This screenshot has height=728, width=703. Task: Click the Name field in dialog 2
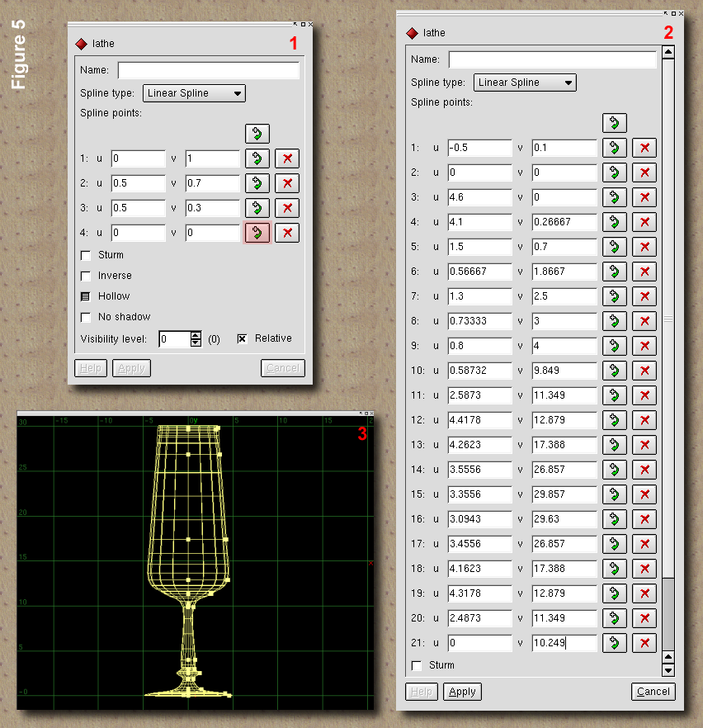pos(553,59)
